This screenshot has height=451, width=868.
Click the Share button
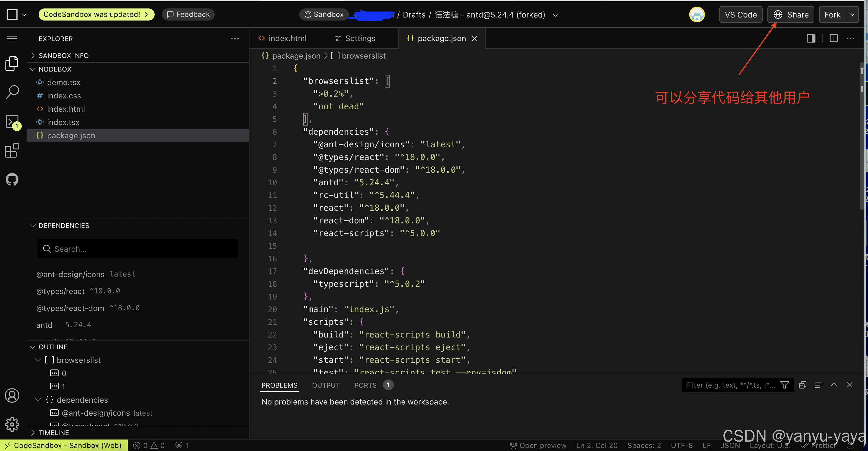tap(790, 14)
